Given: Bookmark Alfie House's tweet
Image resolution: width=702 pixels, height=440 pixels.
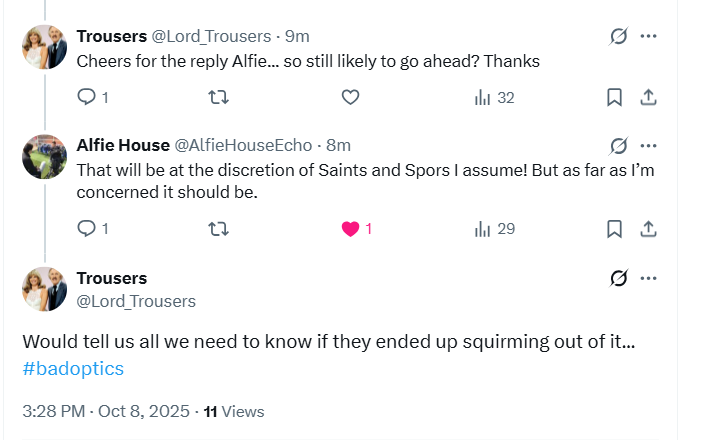Looking at the screenshot, I should pyautogui.click(x=614, y=228).
